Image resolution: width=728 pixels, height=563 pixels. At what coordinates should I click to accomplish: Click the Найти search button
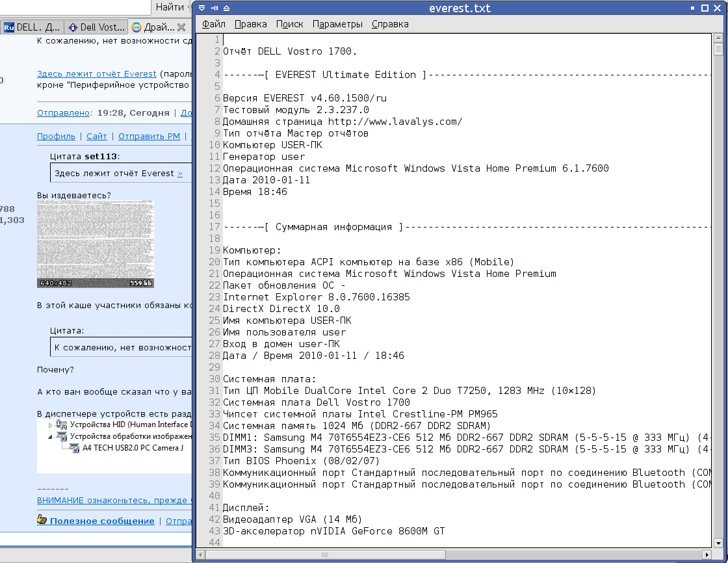(x=170, y=7)
